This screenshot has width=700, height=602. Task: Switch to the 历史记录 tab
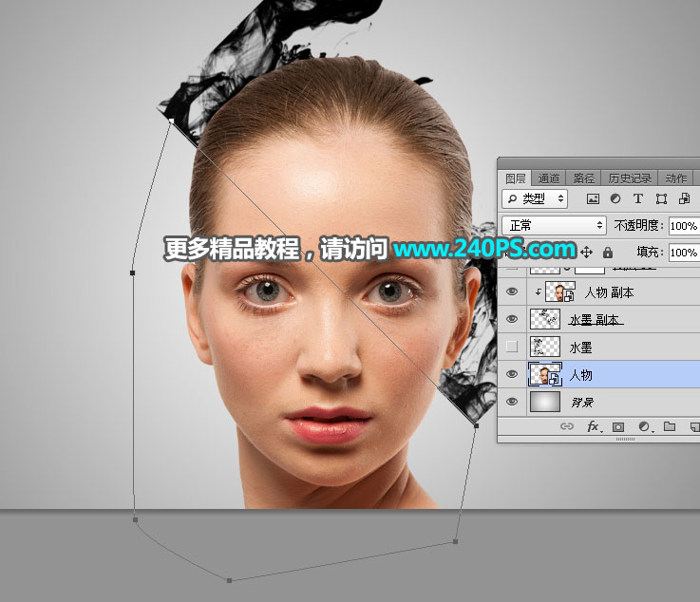(x=629, y=178)
